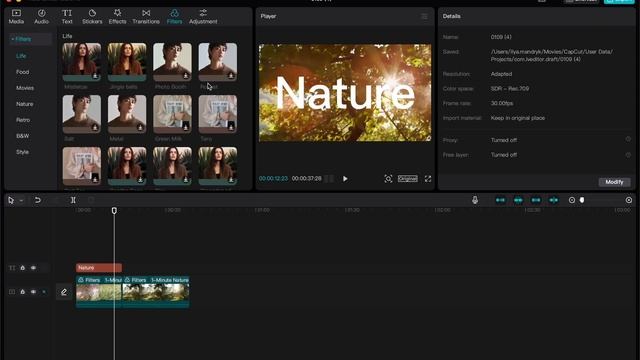
Task: Open the Text panel
Action: click(67, 17)
